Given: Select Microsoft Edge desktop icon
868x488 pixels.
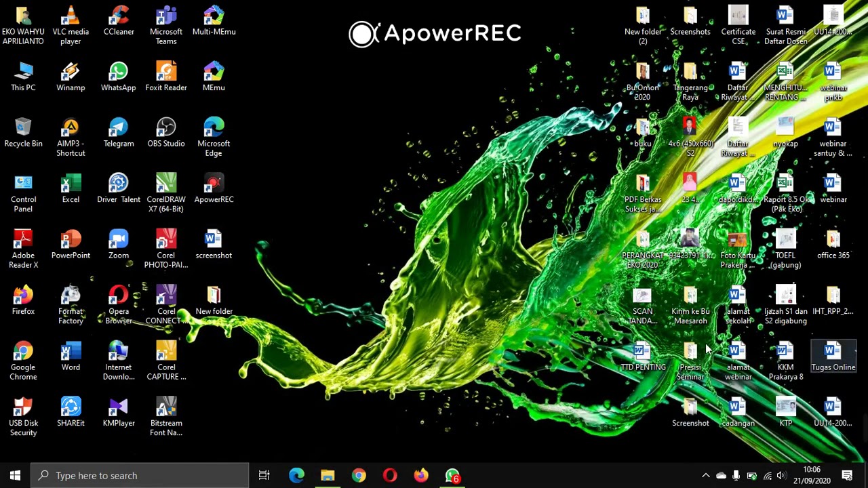Looking at the screenshot, I should pos(214,137).
